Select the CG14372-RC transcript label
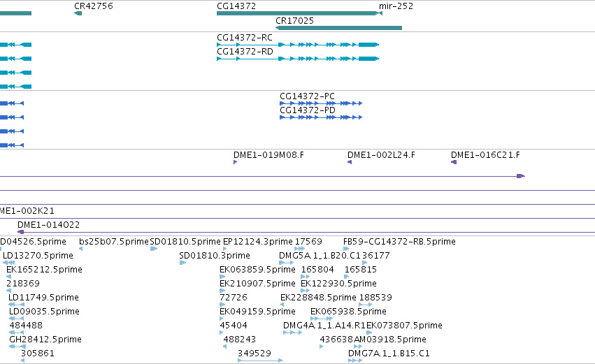 pos(245,38)
